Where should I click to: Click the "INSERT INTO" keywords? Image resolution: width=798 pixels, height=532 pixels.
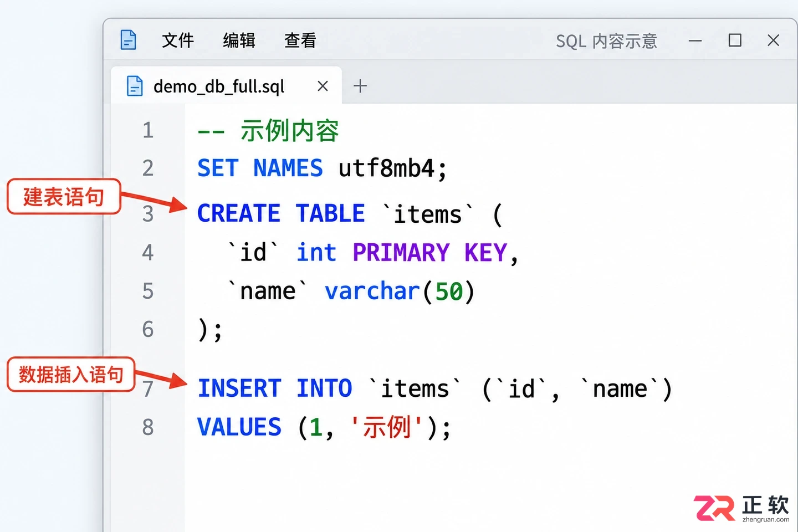(x=275, y=388)
